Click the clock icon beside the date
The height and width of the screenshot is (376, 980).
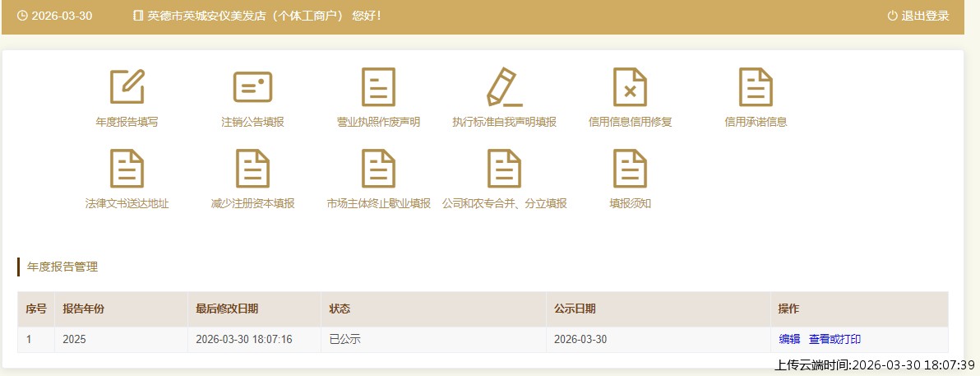(x=22, y=16)
